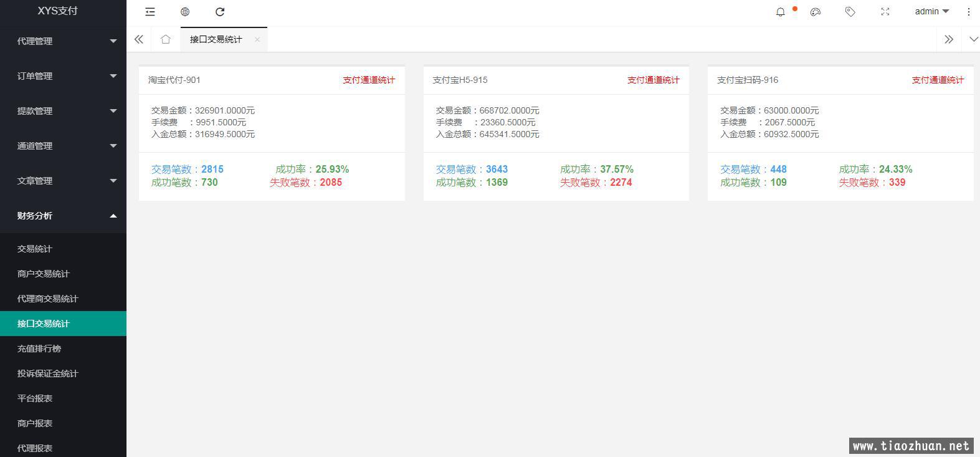Expand the 通道管理 menu
Screen dimensions: 980x457
pyautogui.click(x=63, y=146)
